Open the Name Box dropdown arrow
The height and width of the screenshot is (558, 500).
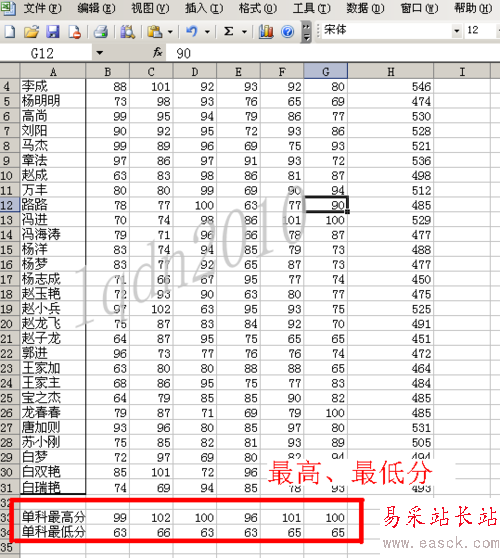coord(100,53)
